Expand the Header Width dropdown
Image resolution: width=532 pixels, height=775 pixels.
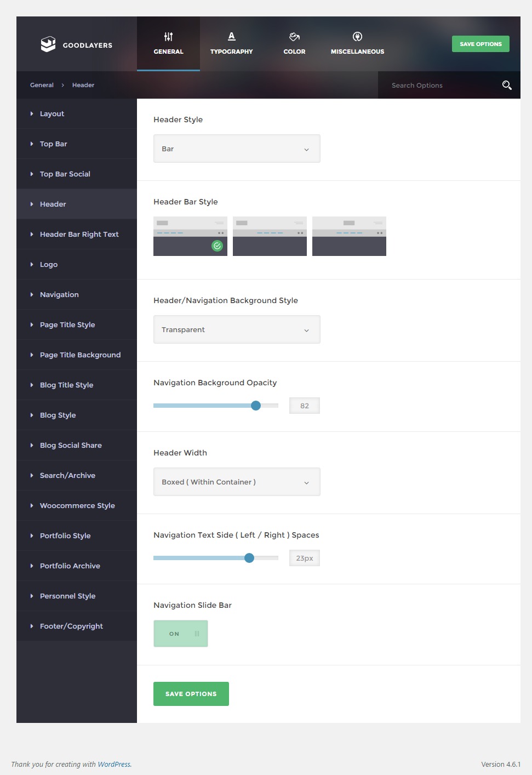[237, 482]
